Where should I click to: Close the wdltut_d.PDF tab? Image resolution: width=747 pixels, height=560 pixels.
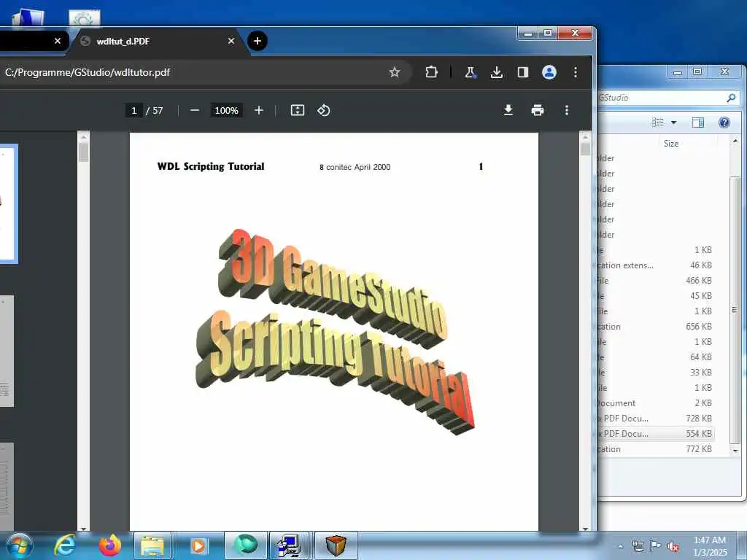pyautogui.click(x=231, y=41)
